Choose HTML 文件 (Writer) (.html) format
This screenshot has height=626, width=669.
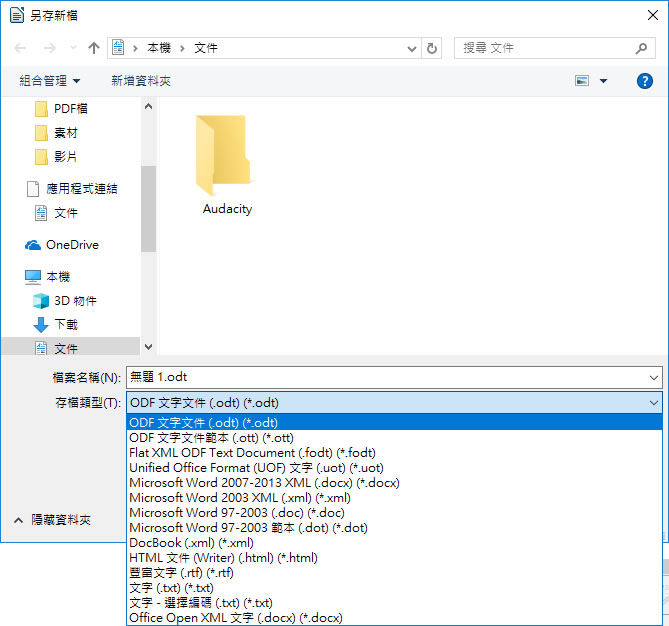(394, 558)
